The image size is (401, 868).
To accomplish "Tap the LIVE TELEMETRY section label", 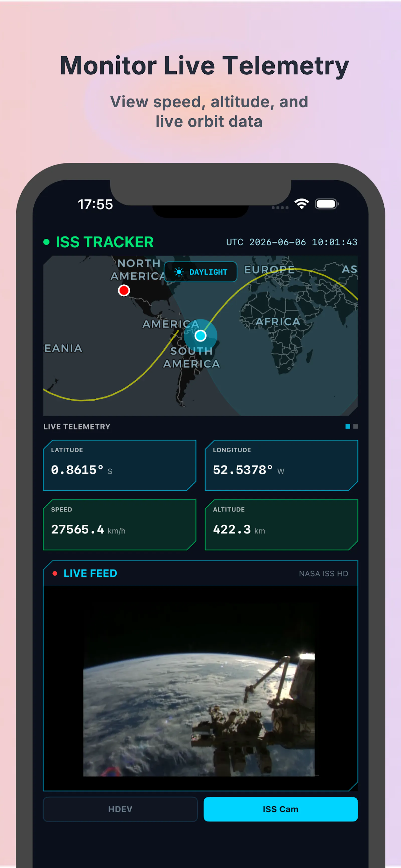I will (77, 426).
